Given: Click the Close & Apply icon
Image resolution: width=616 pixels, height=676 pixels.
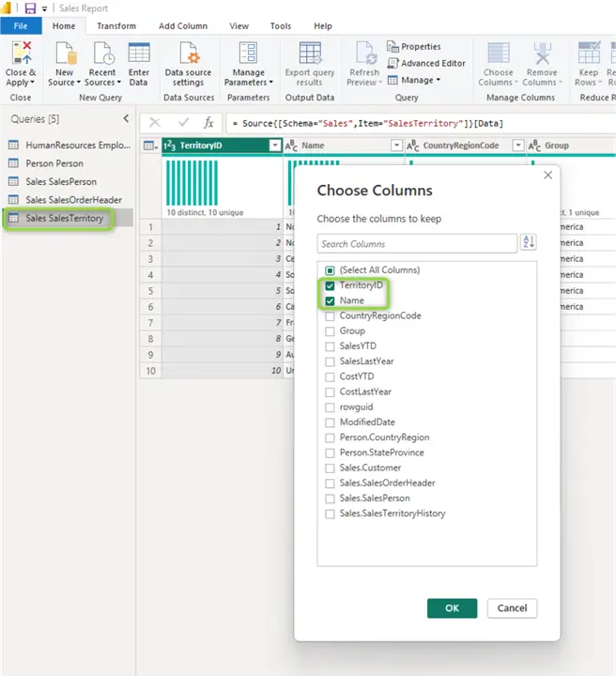Looking at the screenshot, I should [x=22, y=53].
